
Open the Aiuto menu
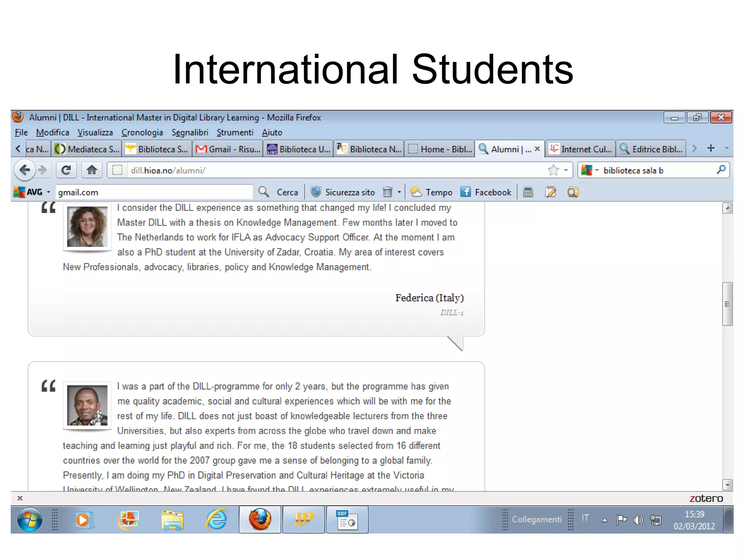click(x=272, y=132)
